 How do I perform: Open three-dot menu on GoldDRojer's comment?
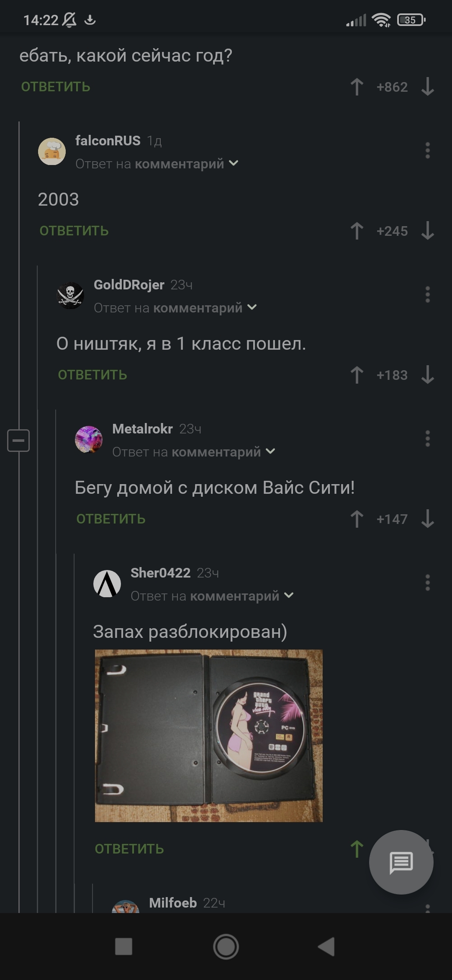(x=427, y=294)
